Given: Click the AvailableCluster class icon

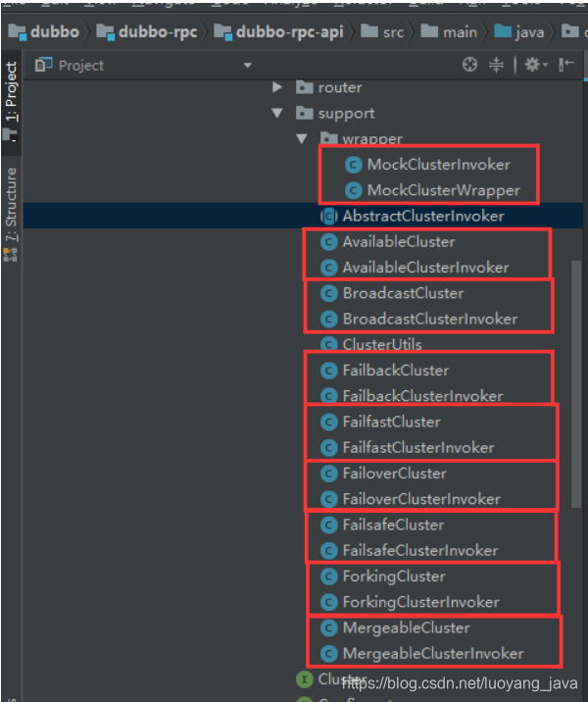Looking at the screenshot, I should coord(329,242).
